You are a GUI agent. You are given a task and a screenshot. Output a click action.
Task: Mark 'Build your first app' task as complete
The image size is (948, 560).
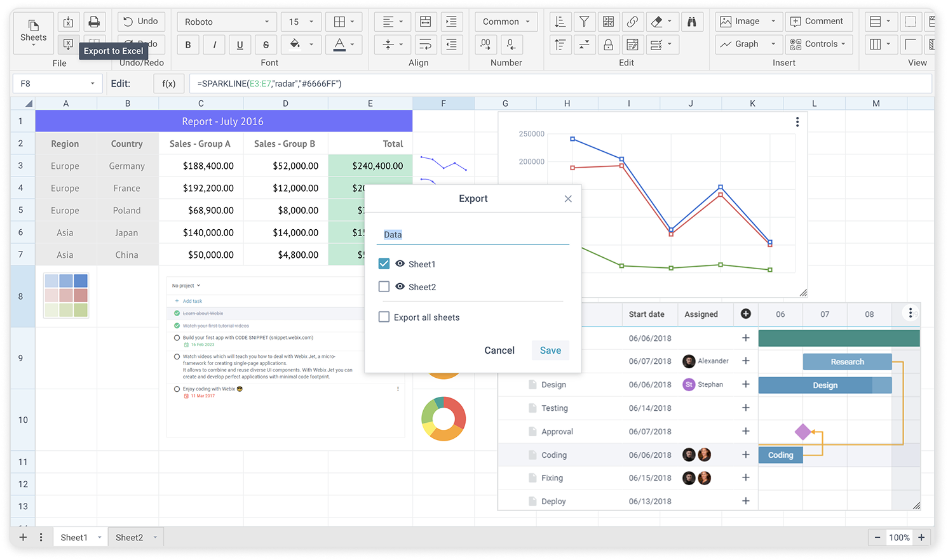pos(177,338)
